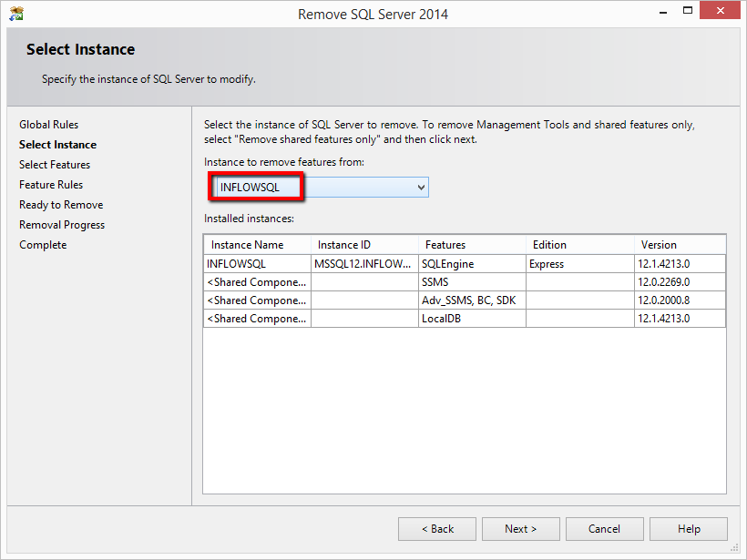
Task: Select the Feature Rules step
Action: (51, 184)
